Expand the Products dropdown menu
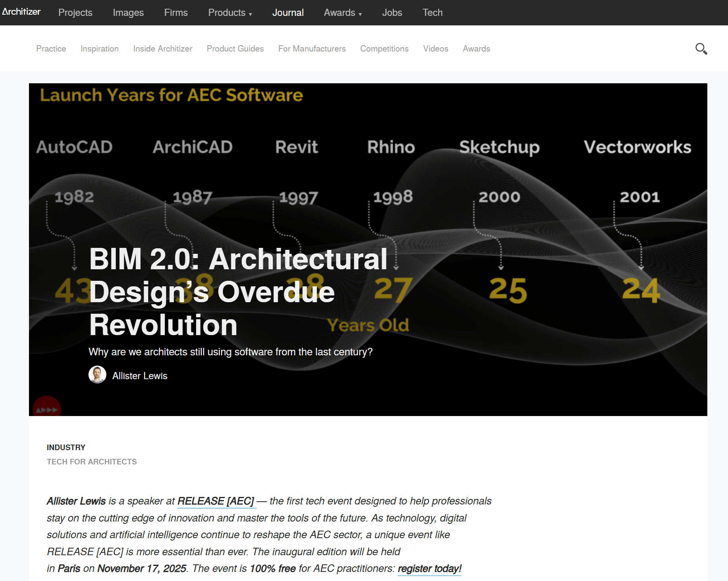The image size is (728, 581). click(230, 13)
